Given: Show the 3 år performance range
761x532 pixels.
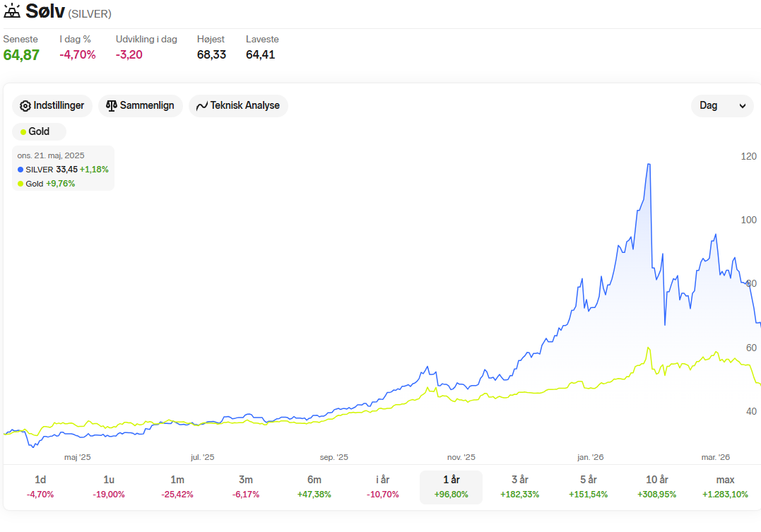Looking at the screenshot, I should [x=520, y=487].
